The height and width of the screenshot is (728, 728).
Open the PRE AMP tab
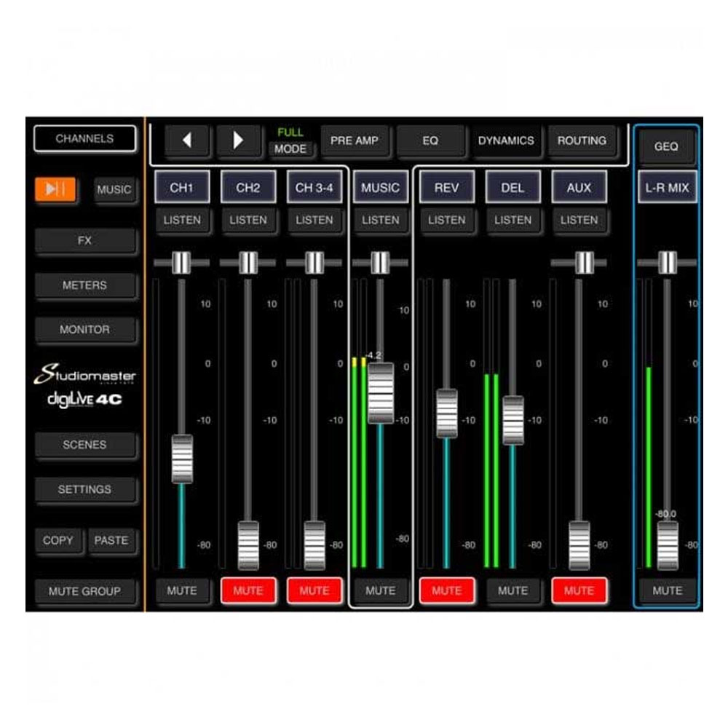355,141
